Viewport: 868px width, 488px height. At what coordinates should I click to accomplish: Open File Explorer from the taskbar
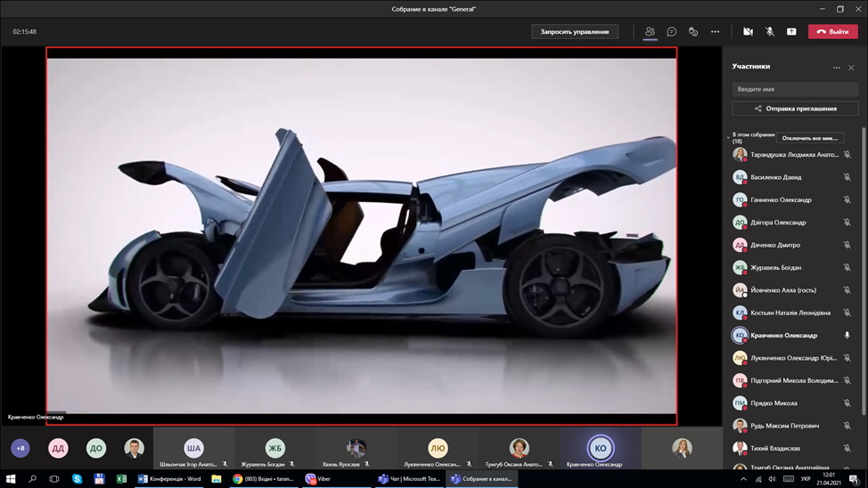point(217,479)
